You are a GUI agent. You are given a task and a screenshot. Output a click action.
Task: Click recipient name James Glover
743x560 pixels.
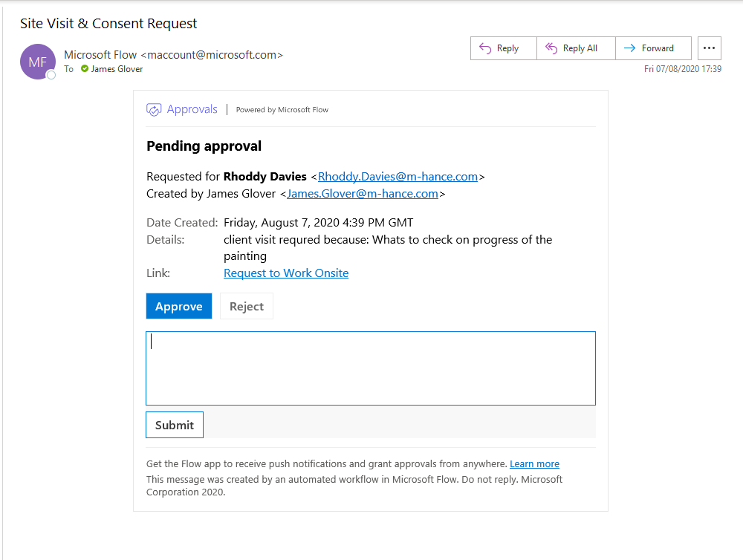coord(117,69)
